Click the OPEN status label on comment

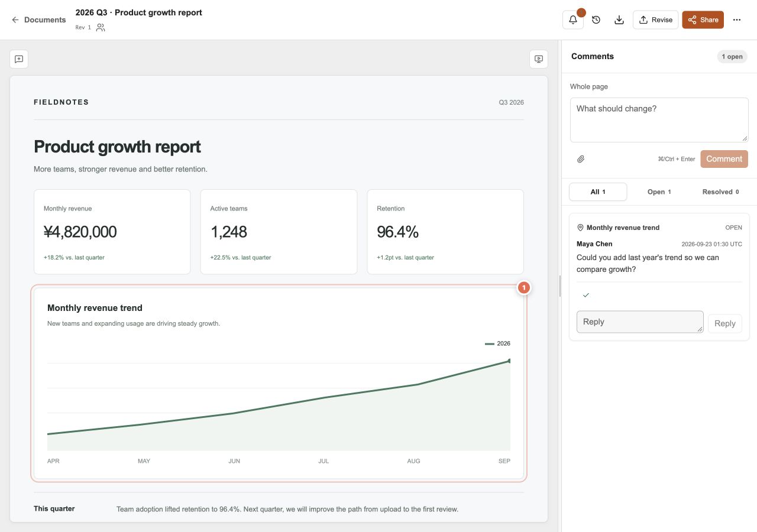[x=733, y=228]
